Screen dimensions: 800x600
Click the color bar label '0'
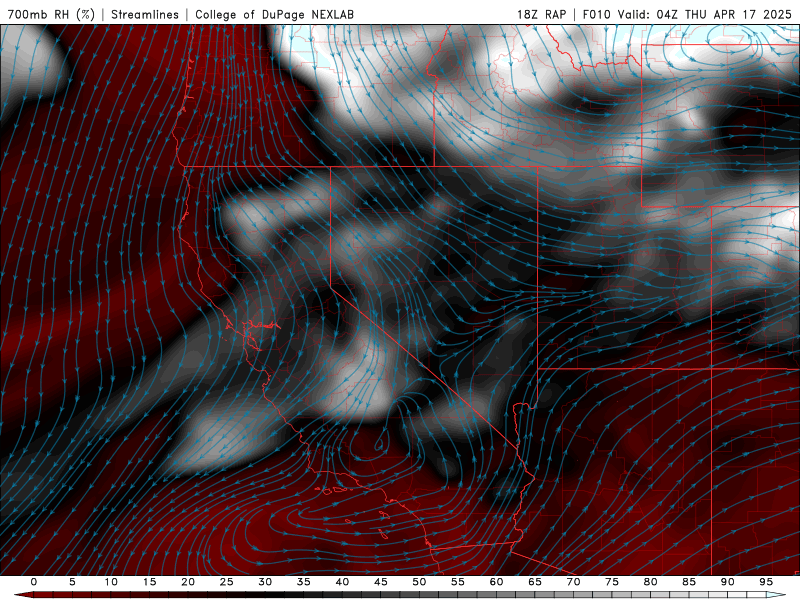pos(34,582)
